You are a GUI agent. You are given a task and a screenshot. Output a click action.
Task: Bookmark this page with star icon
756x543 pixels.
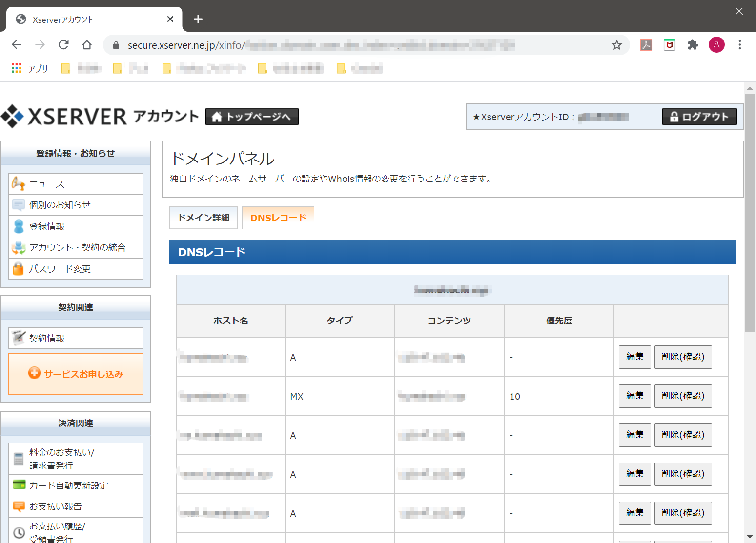(x=617, y=45)
